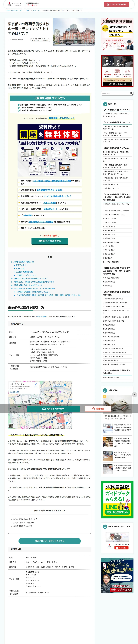This screenshot has height=644, width=138.
Task: Click 資料請求して特典を受け取る button
Action: (x=50, y=241)
